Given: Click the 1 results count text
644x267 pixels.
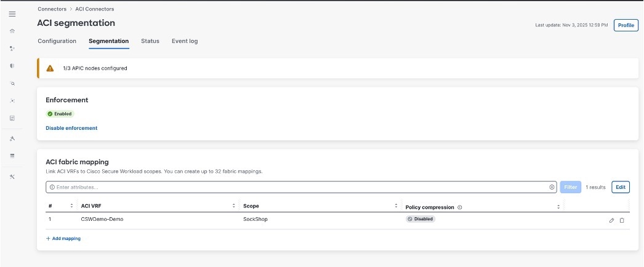Looking at the screenshot, I should [595, 187].
